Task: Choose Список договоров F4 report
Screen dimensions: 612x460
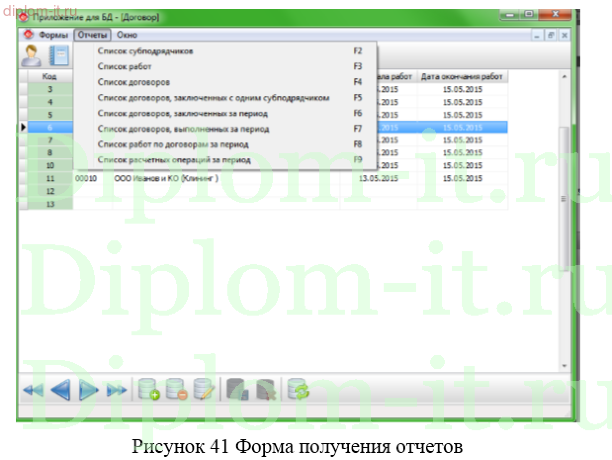Action: coord(225,82)
